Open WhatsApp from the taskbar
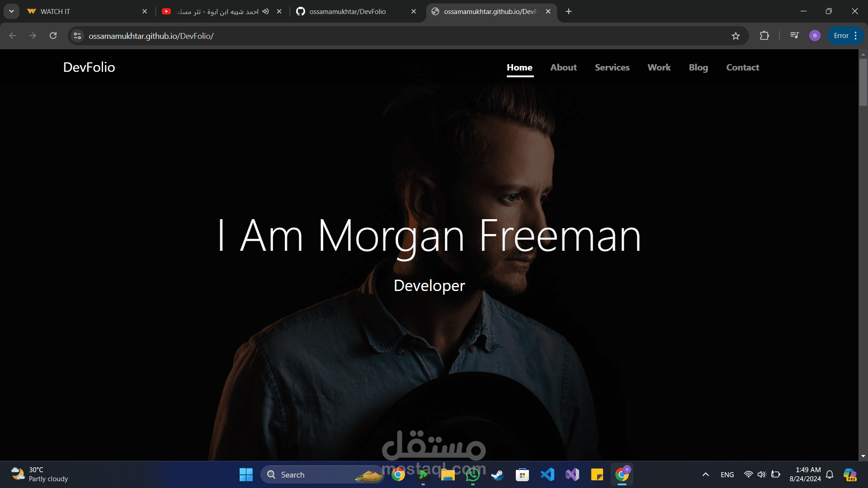Image resolution: width=868 pixels, height=488 pixels. point(472,474)
